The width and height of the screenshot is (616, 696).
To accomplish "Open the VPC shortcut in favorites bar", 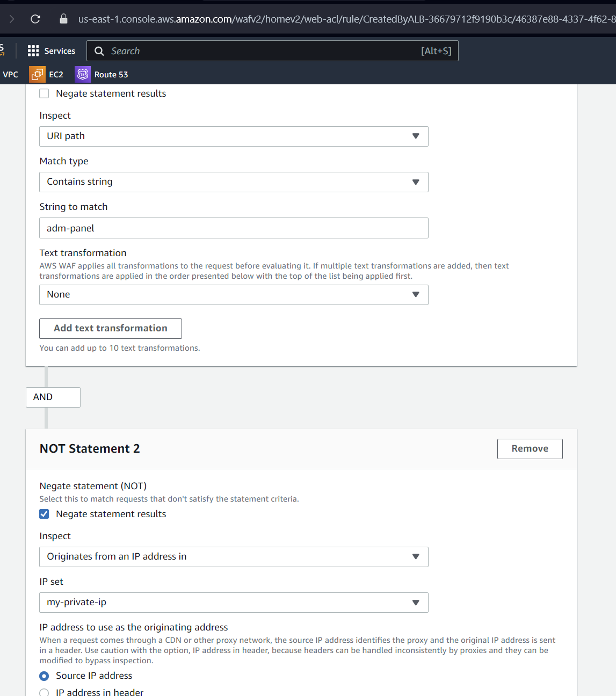I will click(10, 75).
